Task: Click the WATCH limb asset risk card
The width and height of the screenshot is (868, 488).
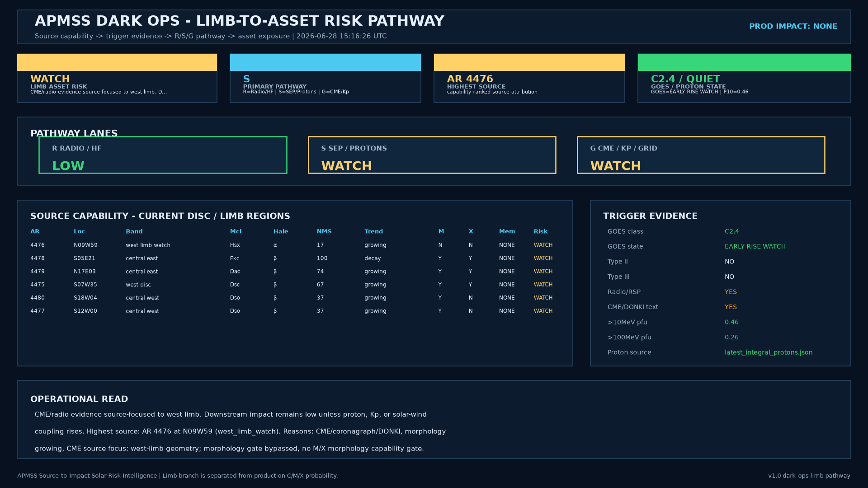Action: 117,78
